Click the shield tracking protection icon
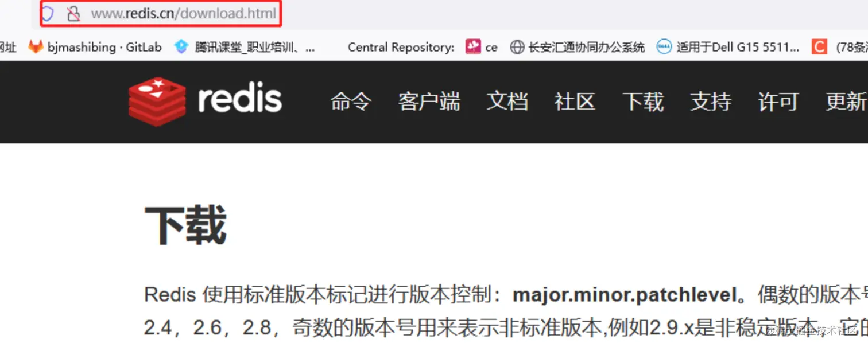This screenshot has height=347, width=868. pos(48,14)
